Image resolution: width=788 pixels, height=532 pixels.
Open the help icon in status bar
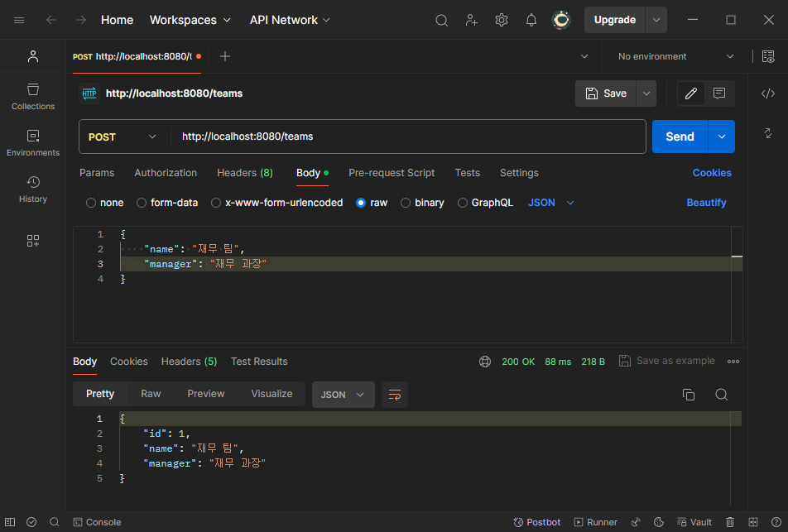(x=776, y=522)
